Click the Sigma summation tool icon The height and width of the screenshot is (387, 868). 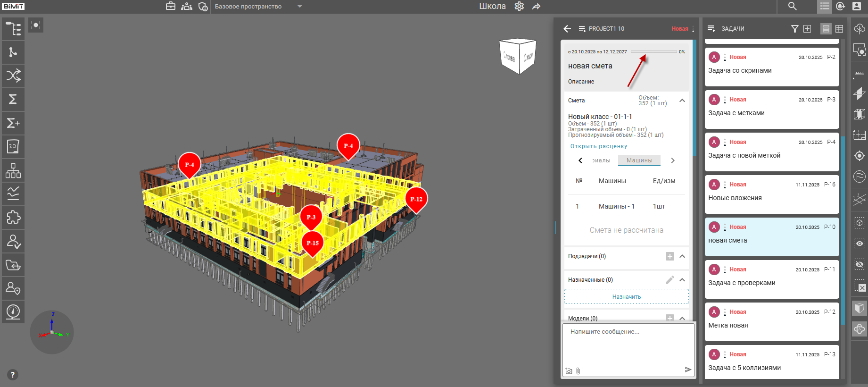[13, 99]
